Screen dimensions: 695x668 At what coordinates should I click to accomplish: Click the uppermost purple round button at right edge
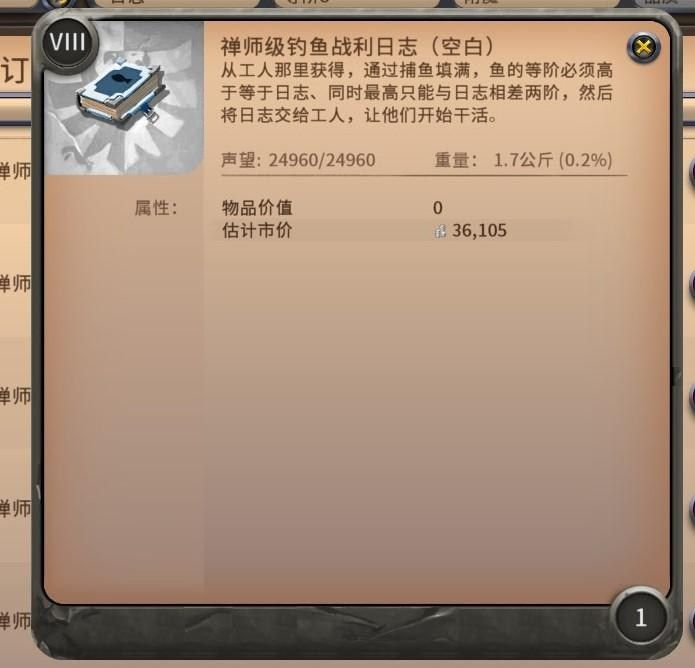click(691, 173)
